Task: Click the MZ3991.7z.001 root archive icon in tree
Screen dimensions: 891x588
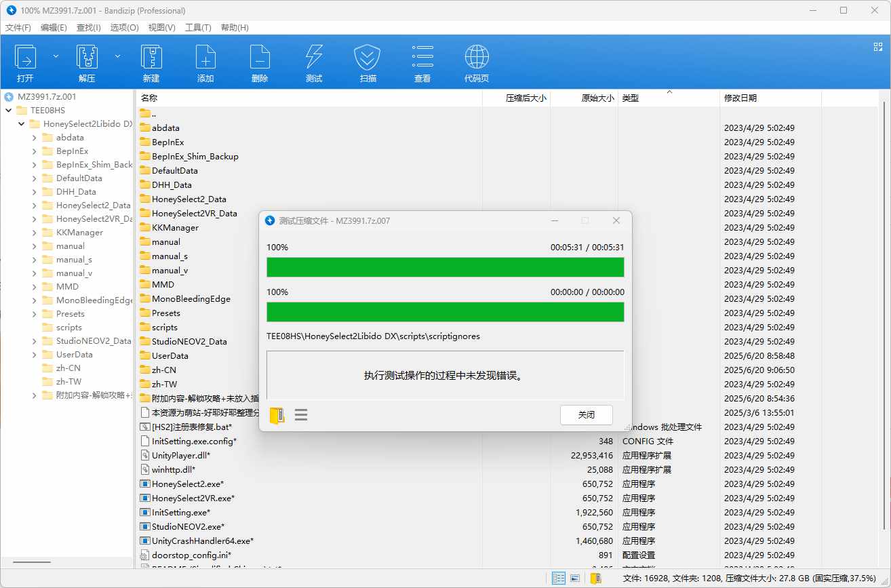Action: click(9, 96)
